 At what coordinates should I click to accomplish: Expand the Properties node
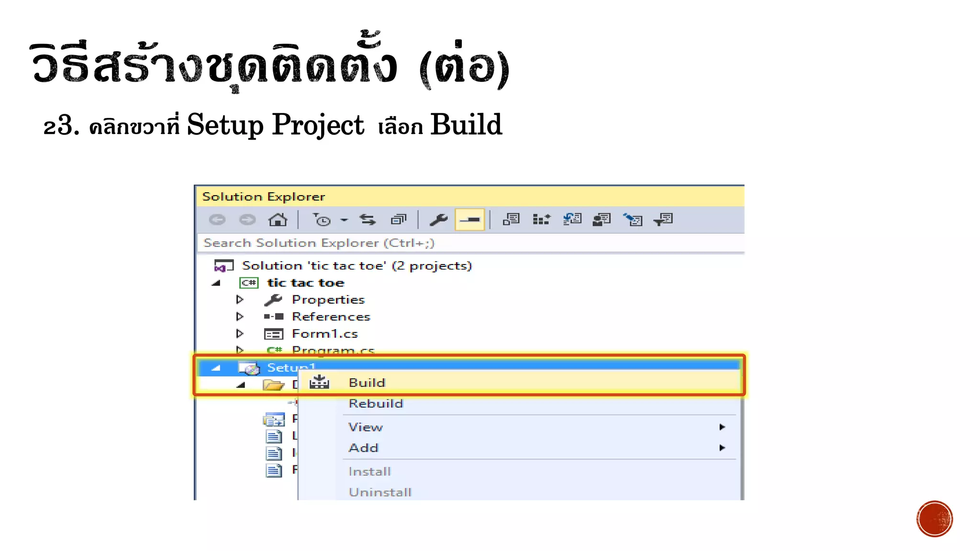pos(240,299)
